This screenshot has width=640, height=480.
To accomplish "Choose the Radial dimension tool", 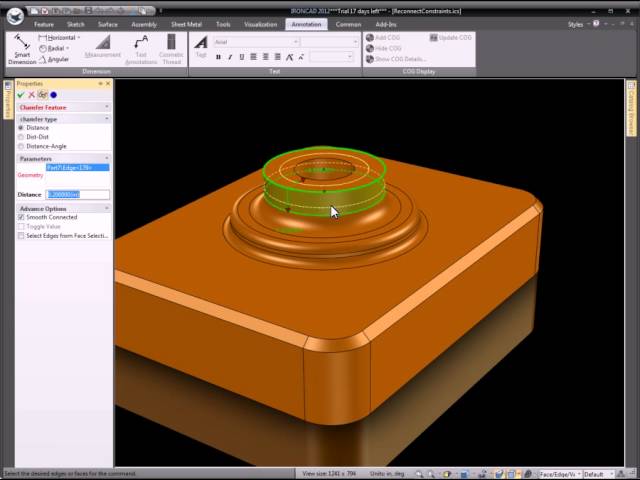I will point(52,48).
